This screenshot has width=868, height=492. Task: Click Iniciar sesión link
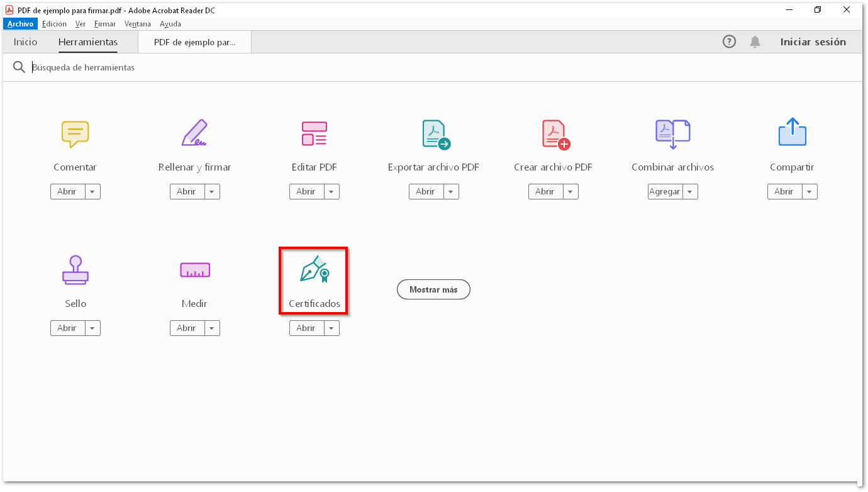(x=813, y=42)
